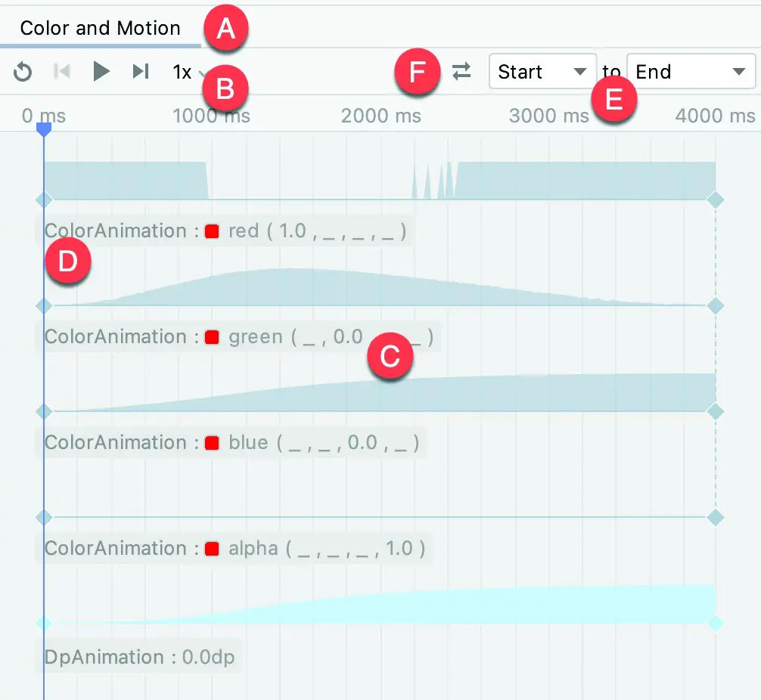Swap start and end states icon

point(461,71)
